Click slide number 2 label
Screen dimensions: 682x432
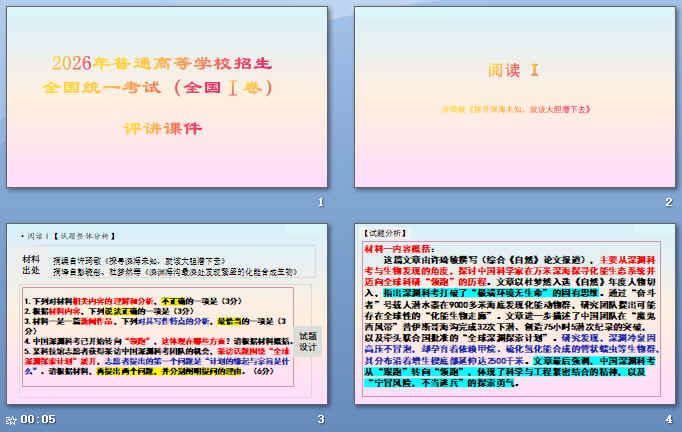click(669, 202)
